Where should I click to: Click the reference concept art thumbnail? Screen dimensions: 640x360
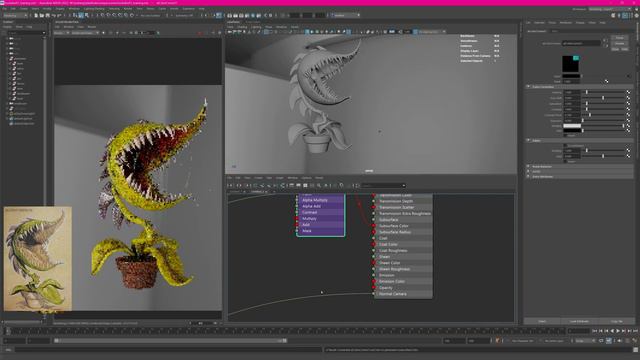point(38,259)
